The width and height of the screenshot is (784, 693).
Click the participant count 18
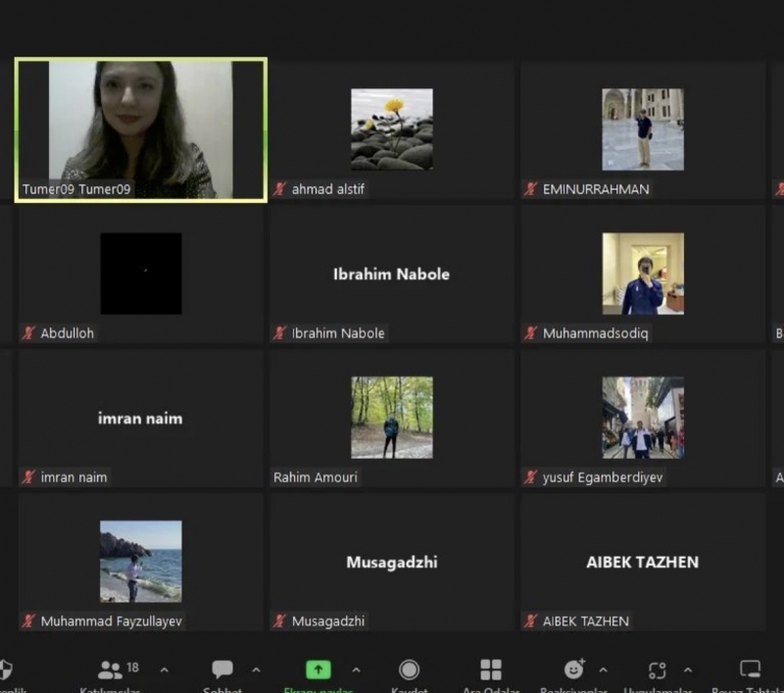[x=132, y=667]
